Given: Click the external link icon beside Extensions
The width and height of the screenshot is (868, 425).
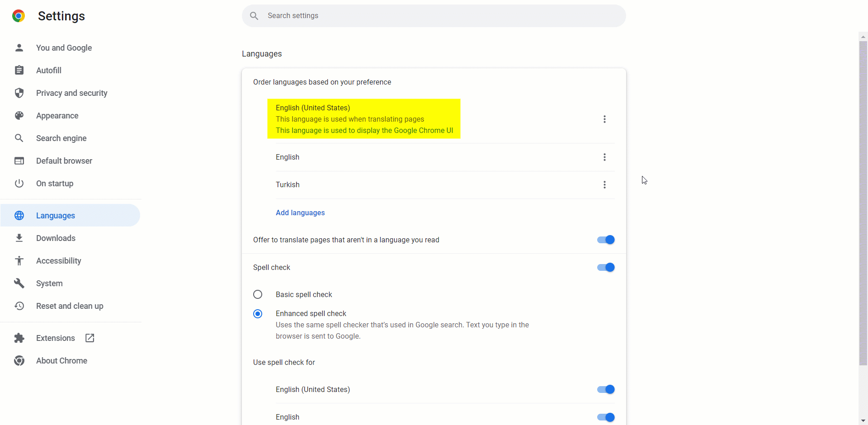Looking at the screenshot, I should pos(90,338).
